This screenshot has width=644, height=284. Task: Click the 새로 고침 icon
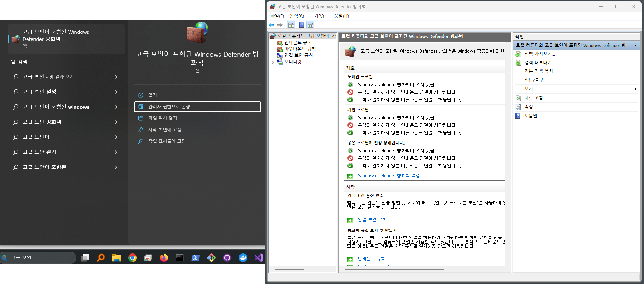point(518,98)
